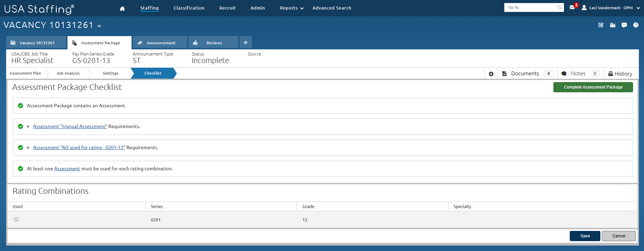Click green check beside Manual Assessment row

[x=20, y=126]
